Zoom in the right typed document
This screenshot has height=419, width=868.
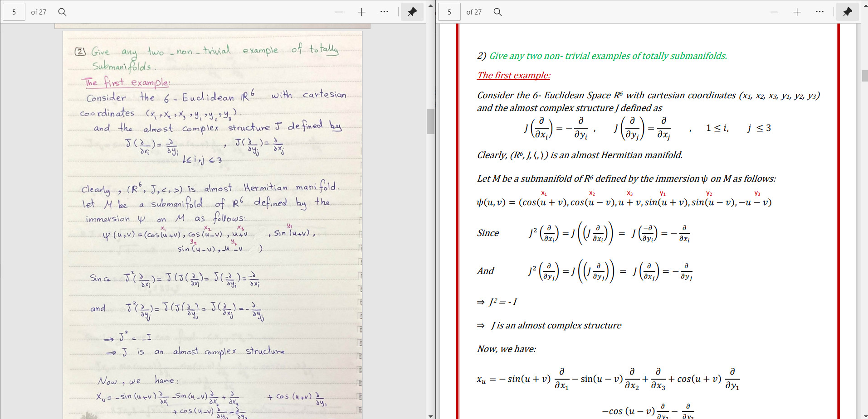pos(797,12)
